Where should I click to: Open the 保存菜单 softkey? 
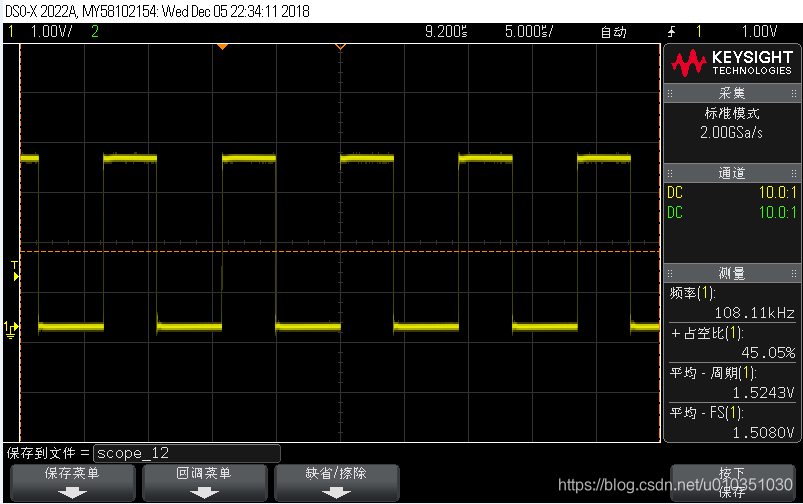coord(73,482)
